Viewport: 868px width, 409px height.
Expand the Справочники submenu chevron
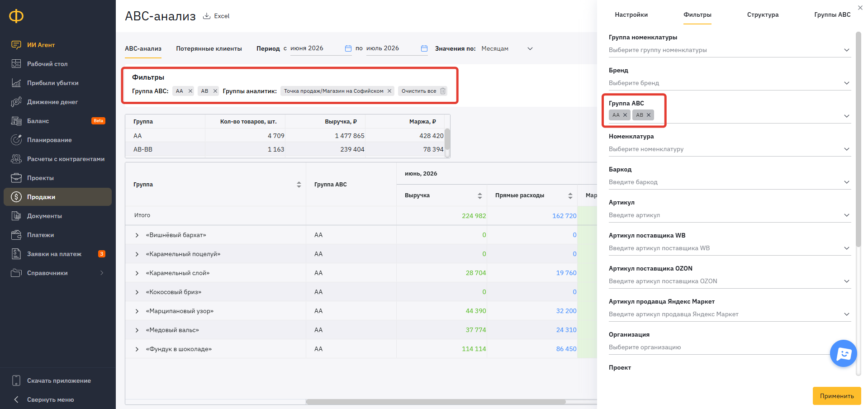pos(102,273)
